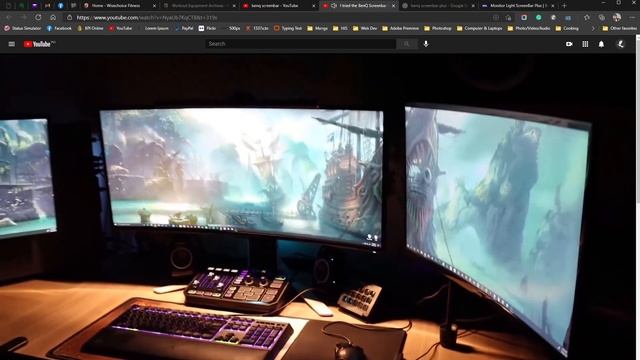Reload the page with refresh icon
Image resolution: width=640 pixels, height=360 pixels.
[38, 18]
